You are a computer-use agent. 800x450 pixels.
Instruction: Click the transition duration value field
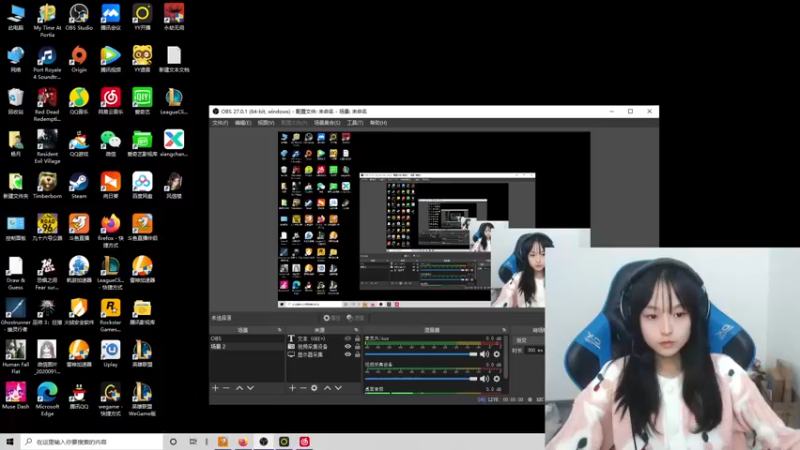[x=535, y=351]
